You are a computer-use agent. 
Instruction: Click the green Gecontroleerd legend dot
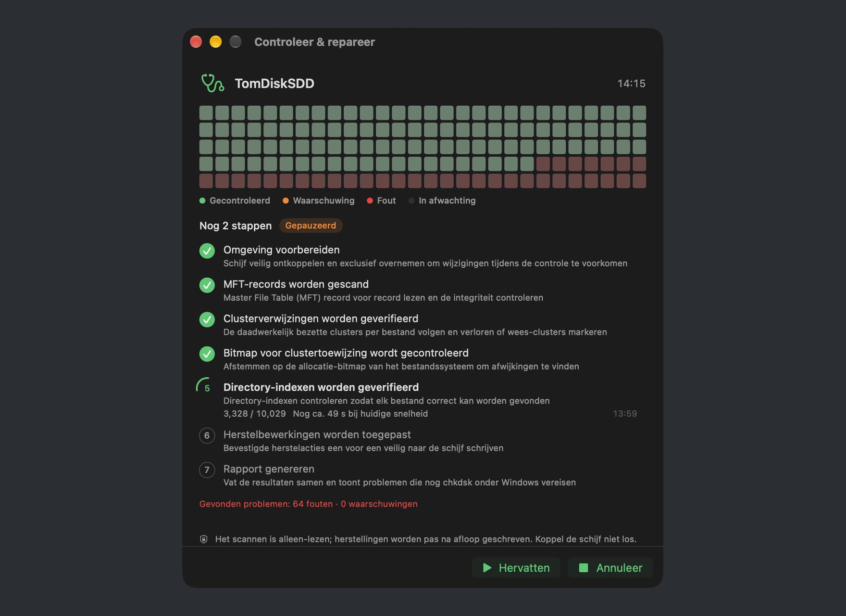[x=202, y=201]
